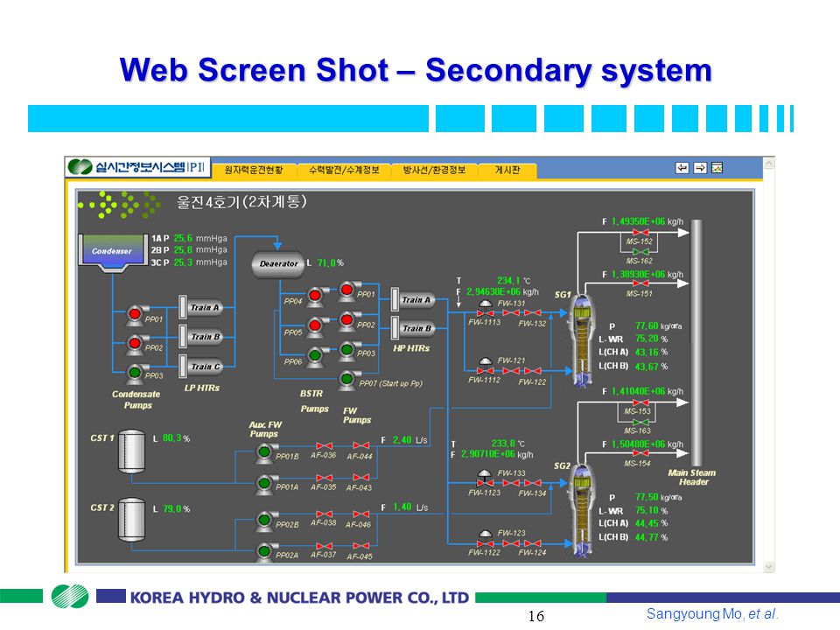Click valve AF-037
Screen dimensions: 840x630
(324, 546)
